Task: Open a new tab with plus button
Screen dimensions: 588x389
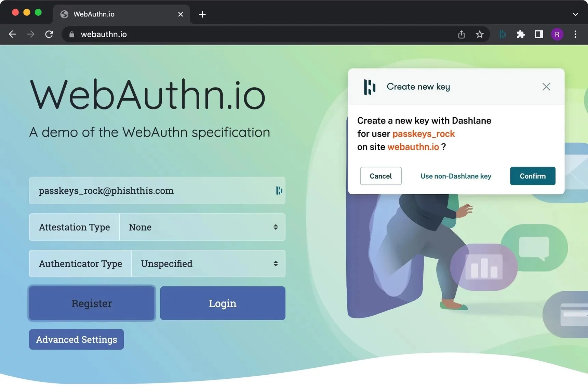Action: 202,14
